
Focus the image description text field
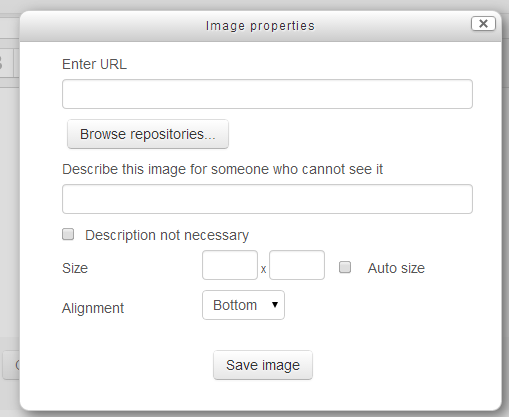267,199
